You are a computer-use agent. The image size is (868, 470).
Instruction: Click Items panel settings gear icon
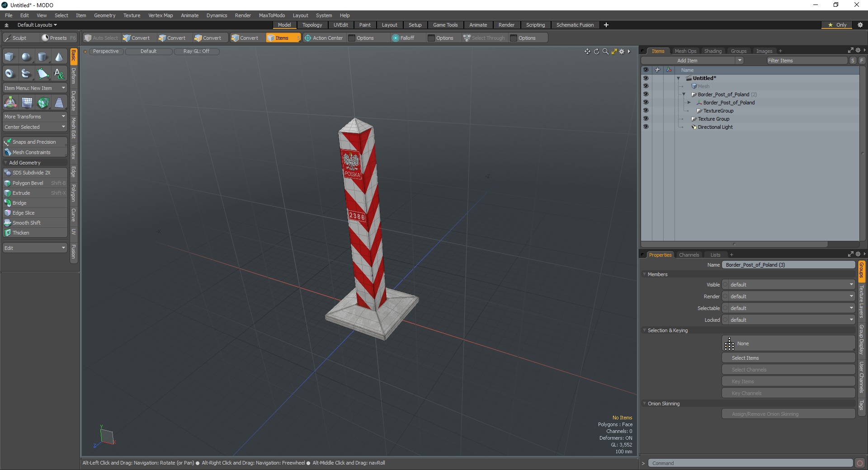click(858, 51)
